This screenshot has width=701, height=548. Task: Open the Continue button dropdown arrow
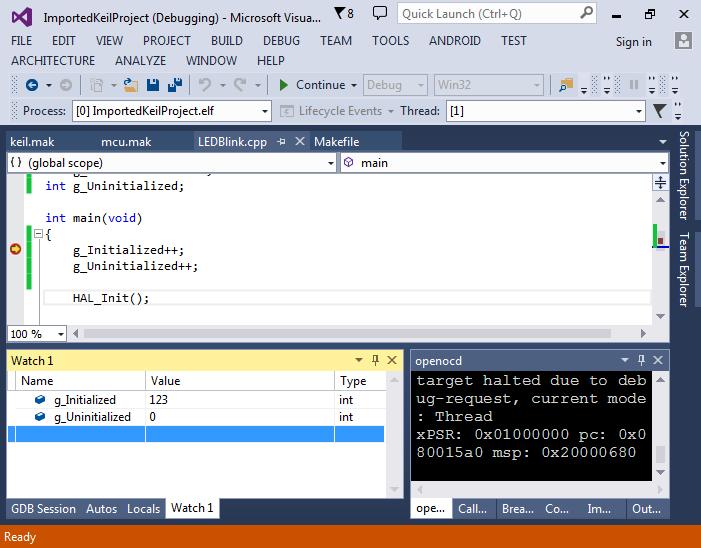354,85
